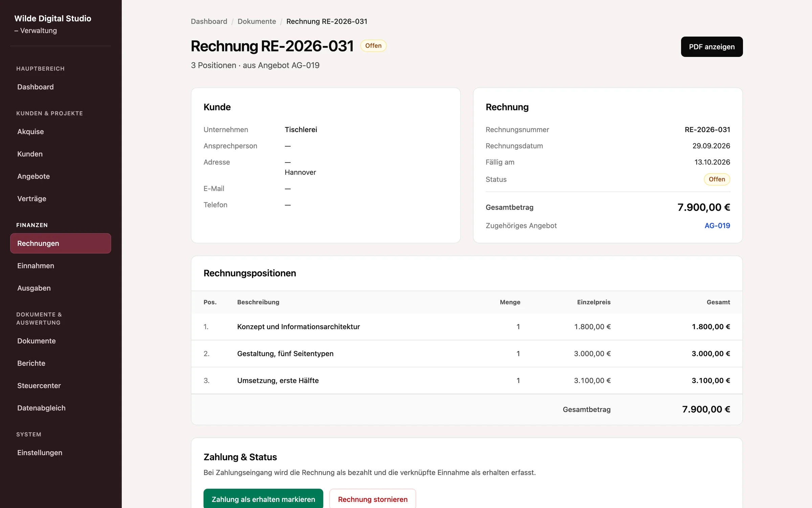Select the active Rechnungen menu item

click(61, 244)
